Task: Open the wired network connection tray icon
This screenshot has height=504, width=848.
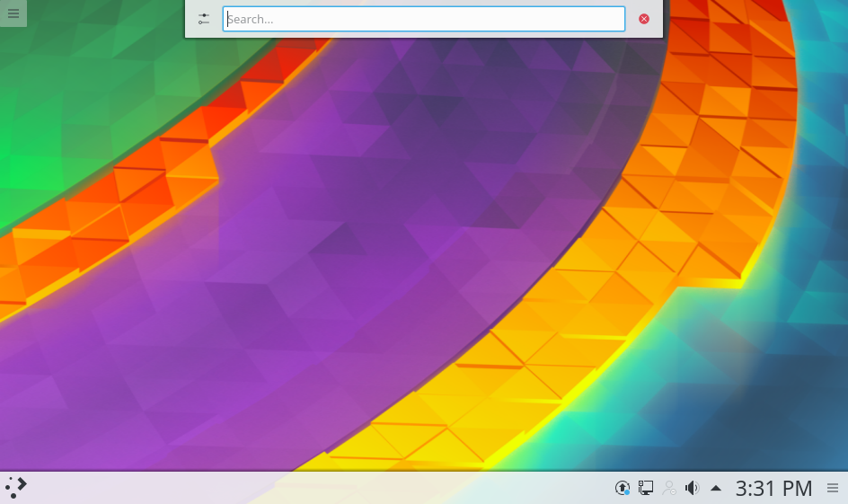Action: point(646,488)
